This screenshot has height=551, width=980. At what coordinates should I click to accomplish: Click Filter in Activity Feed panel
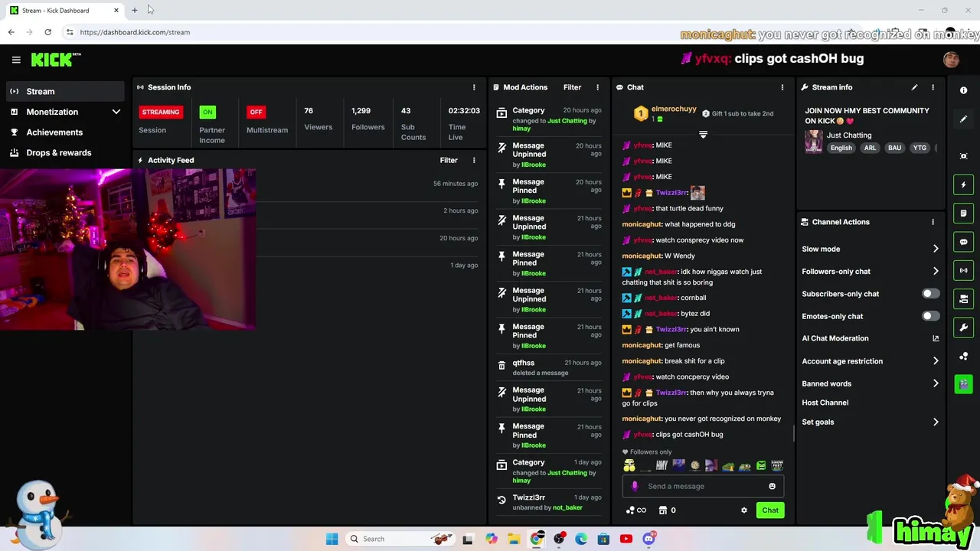point(449,160)
